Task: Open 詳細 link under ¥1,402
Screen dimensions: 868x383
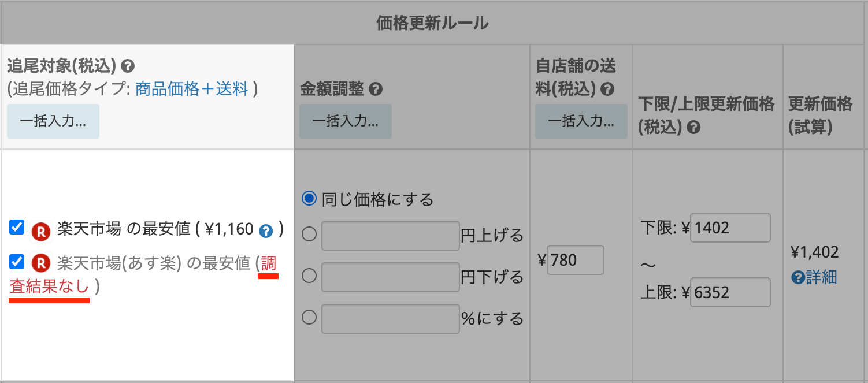Action: [x=821, y=277]
